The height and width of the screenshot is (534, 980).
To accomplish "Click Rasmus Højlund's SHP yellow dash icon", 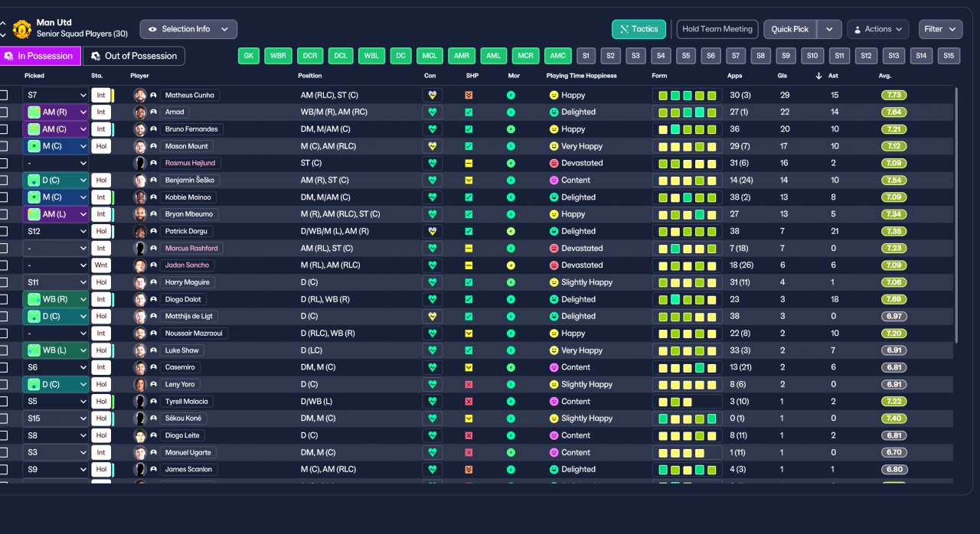I will tap(469, 163).
